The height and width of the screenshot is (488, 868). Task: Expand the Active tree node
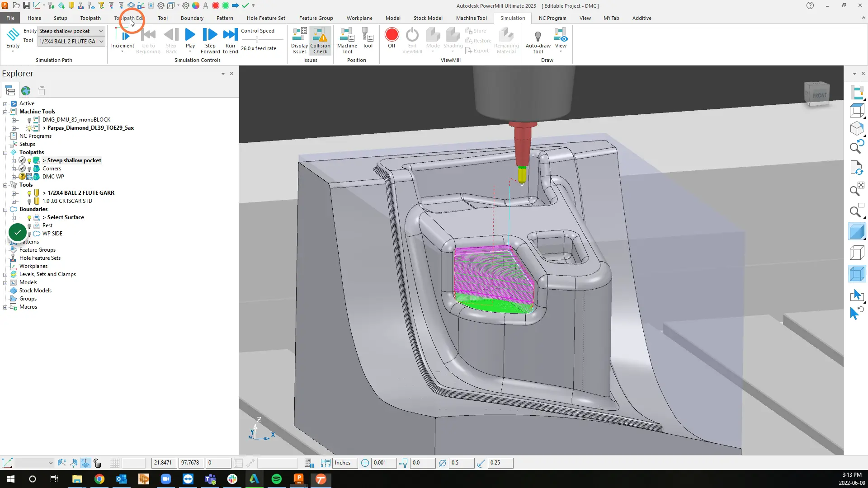click(x=5, y=104)
